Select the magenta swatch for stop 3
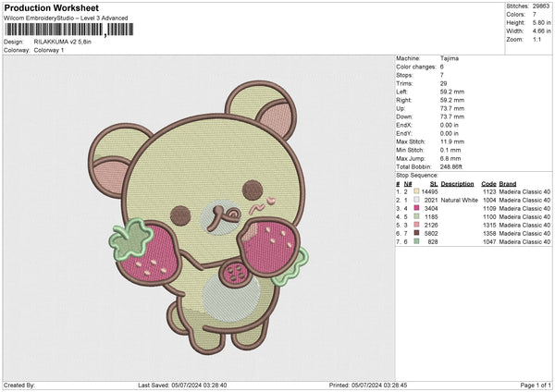The image size is (555, 392). (x=417, y=208)
